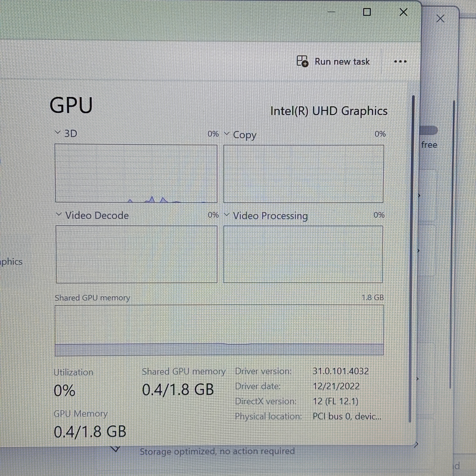Click the 0% reading next to 3D
This screenshot has height=476, width=476.
[x=213, y=134]
